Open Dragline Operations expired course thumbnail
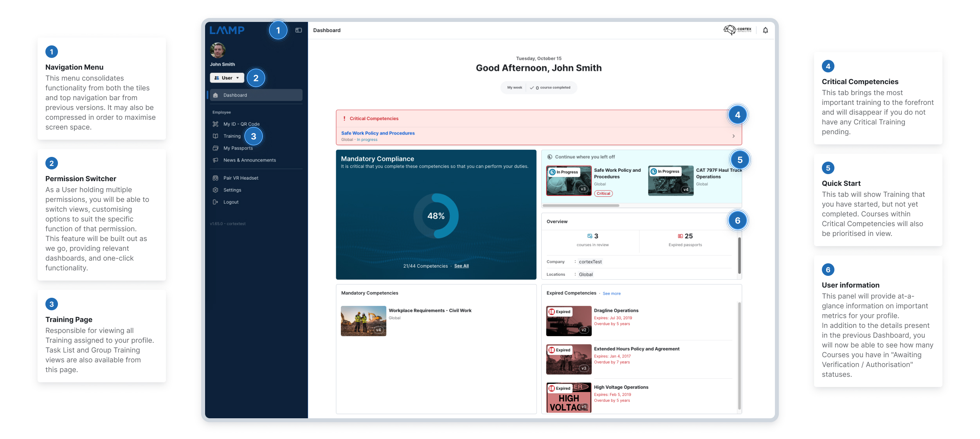 (x=568, y=321)
